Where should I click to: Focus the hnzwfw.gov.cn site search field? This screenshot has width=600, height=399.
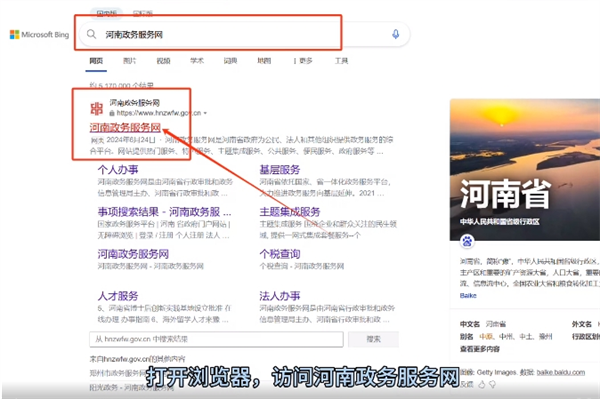[x=216, y=339]
